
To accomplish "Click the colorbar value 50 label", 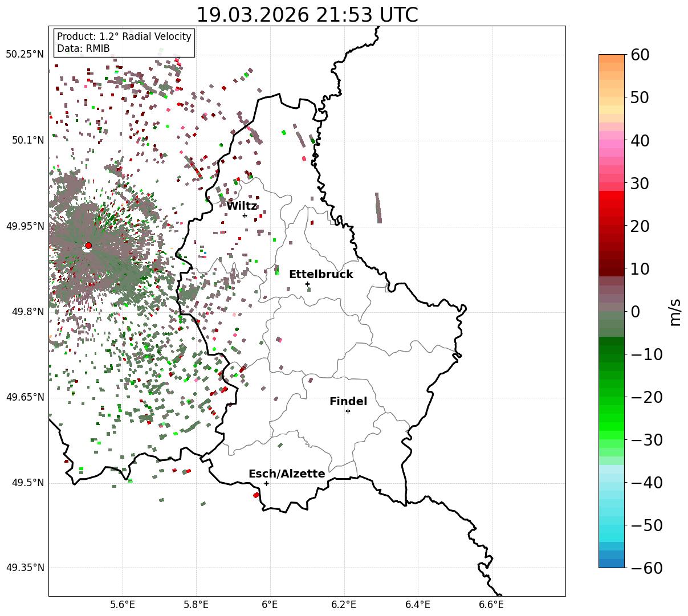I will point(640,97).
